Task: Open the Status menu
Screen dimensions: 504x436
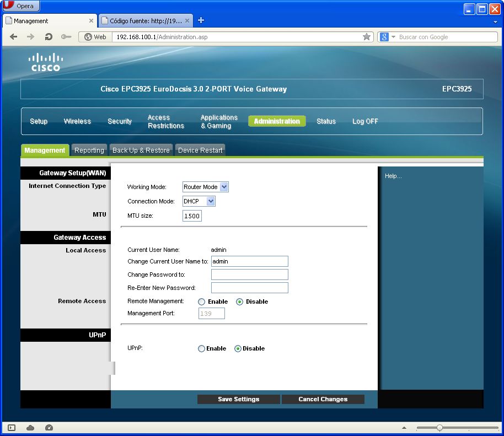Action: pos(326,121)
